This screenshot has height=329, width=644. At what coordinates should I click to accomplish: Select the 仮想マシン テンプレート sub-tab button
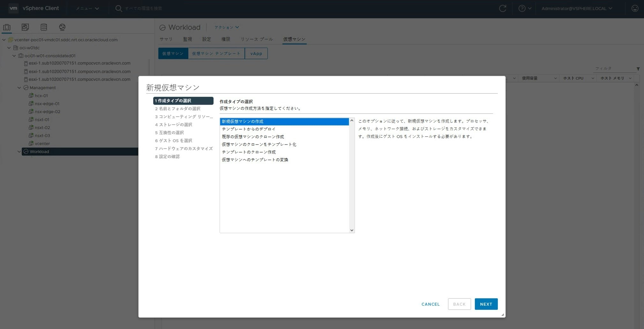[x=216, y=53]
